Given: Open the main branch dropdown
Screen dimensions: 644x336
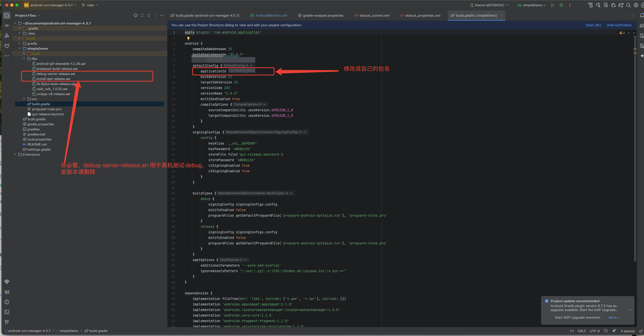Looking at the screenshot, I should [x=90, y=5].
